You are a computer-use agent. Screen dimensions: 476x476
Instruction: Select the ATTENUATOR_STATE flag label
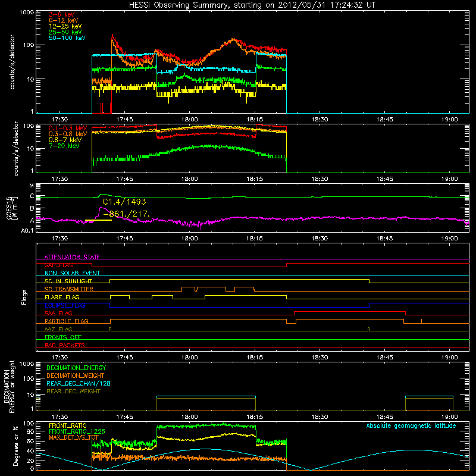72,257
